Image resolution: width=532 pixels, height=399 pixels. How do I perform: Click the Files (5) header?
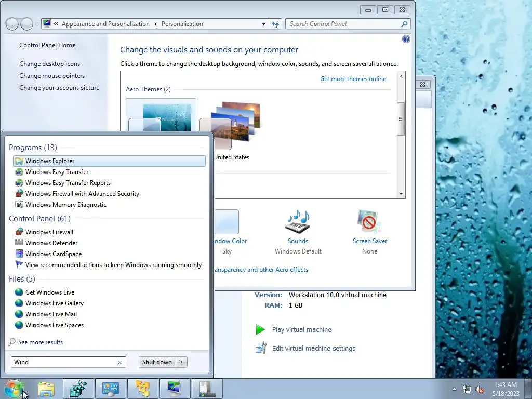tap(22, 279)
